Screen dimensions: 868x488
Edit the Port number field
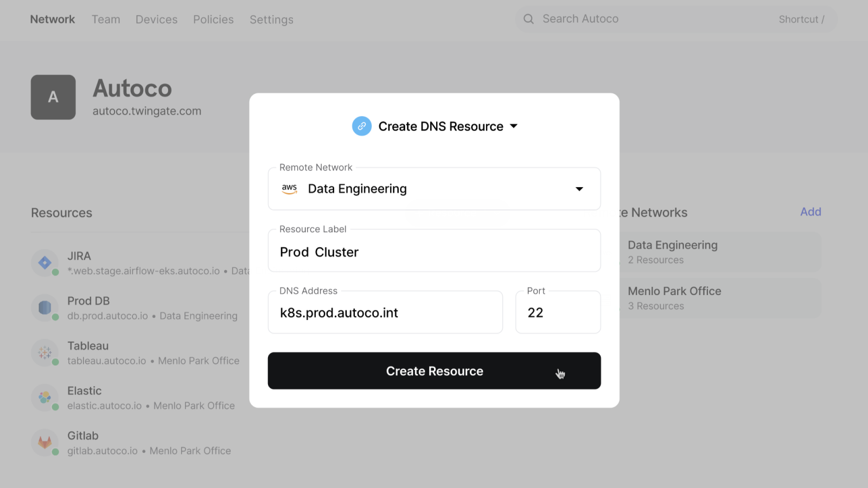(x=558, y=313)
